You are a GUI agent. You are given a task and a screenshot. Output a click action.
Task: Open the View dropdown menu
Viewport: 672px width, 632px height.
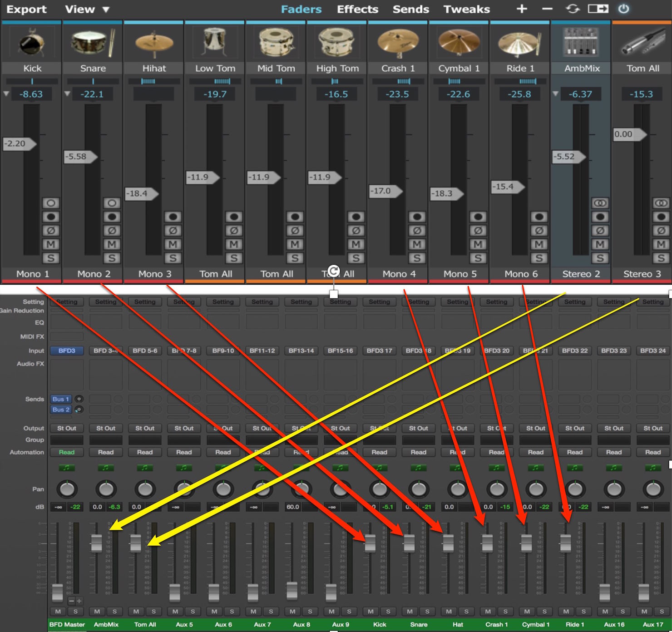pos(87,9)
